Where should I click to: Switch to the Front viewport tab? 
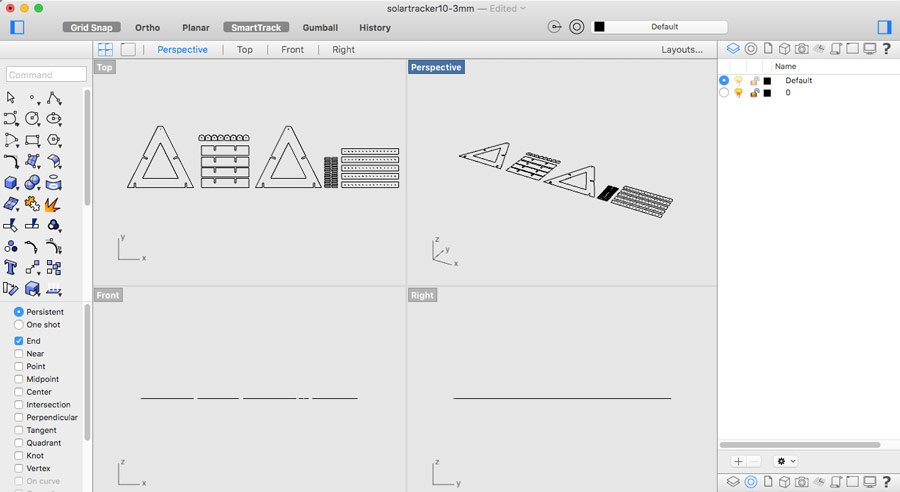point(292,49)
